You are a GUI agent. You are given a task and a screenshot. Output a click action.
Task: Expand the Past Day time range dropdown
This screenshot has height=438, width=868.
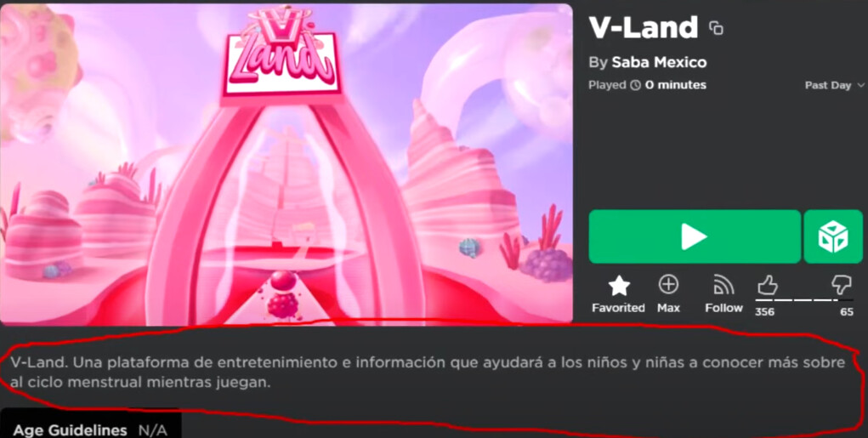[834, 85]
